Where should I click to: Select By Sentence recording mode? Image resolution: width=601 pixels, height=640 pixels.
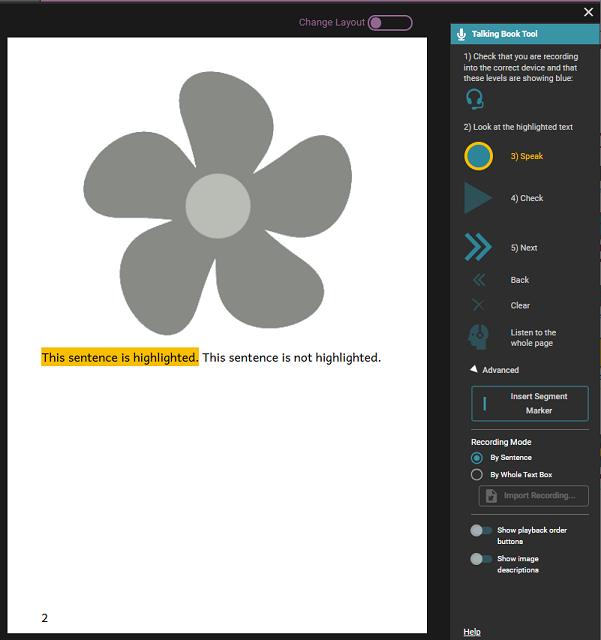(x=477, y=458)
